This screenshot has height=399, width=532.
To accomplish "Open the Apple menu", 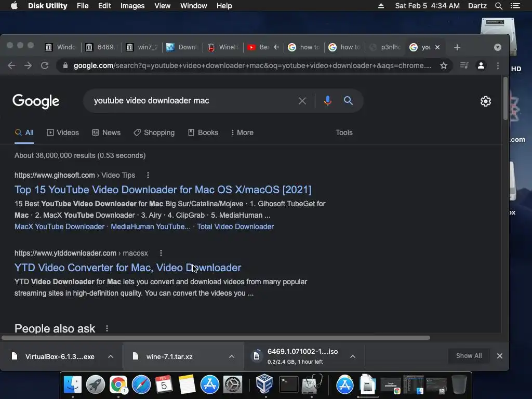I will (x=14, y=6).
